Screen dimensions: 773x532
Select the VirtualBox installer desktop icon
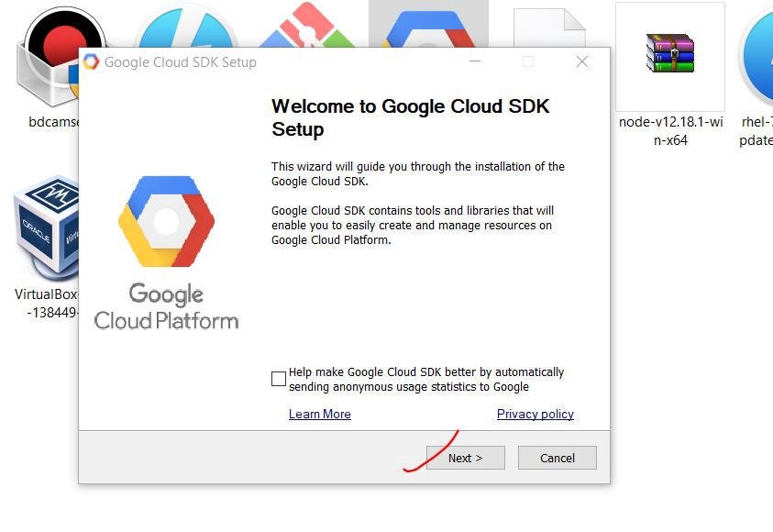click(46, 227)
